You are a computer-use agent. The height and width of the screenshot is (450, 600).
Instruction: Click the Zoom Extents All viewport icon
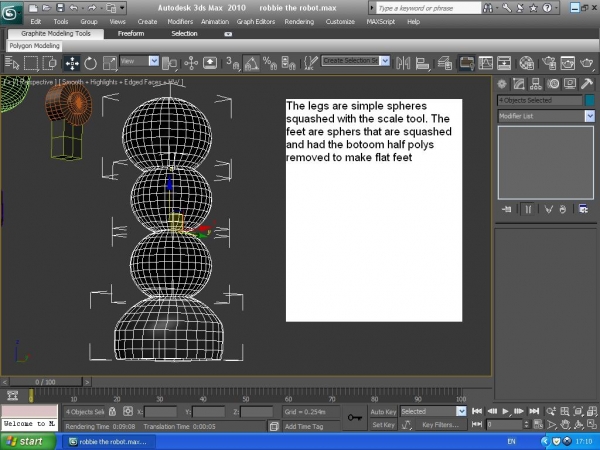click(592, 411)
